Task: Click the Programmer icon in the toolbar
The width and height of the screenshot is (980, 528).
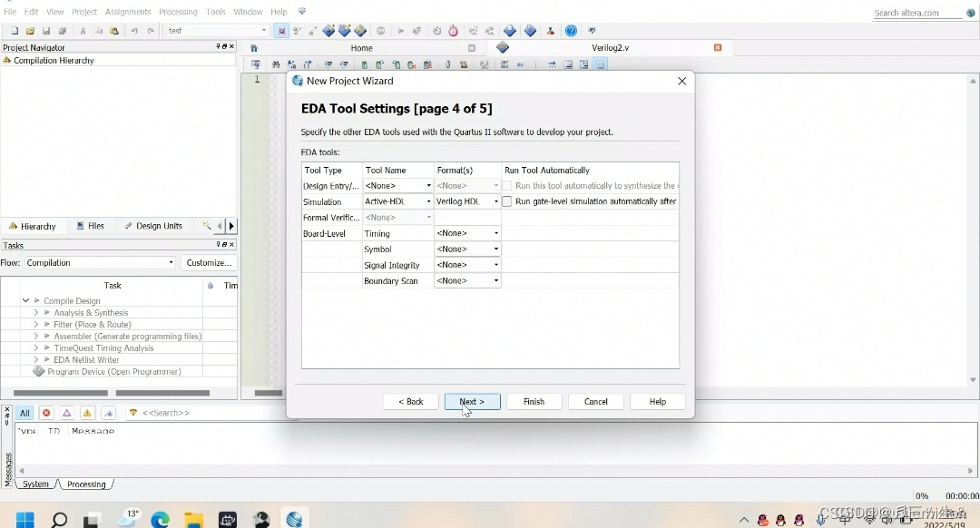Action: click(530, 31)
